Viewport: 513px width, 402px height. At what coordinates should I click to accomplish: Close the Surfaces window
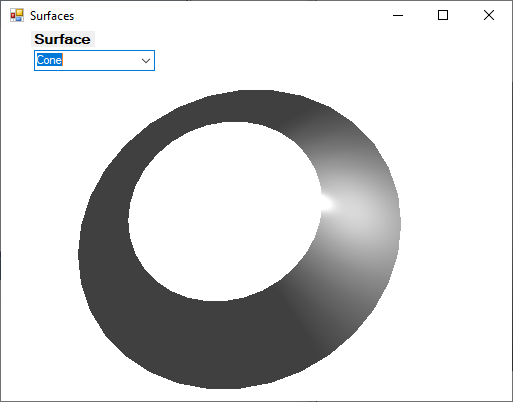tap(489, 15)
